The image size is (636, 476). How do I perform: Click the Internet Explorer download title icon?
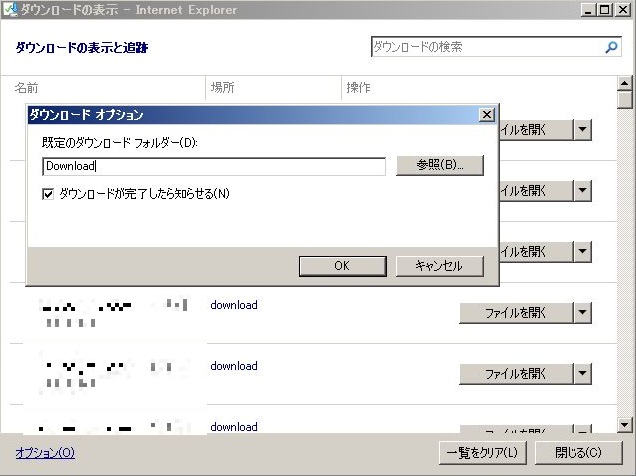(10, 9)
